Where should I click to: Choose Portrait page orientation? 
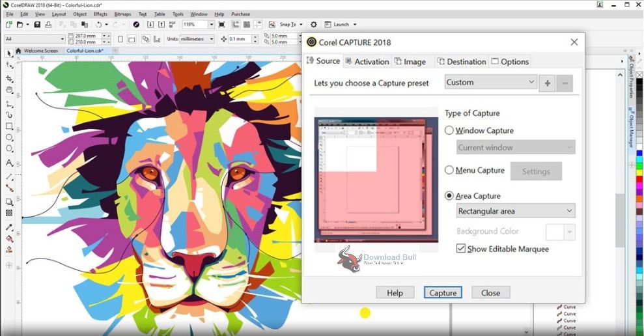pos(120,39)
